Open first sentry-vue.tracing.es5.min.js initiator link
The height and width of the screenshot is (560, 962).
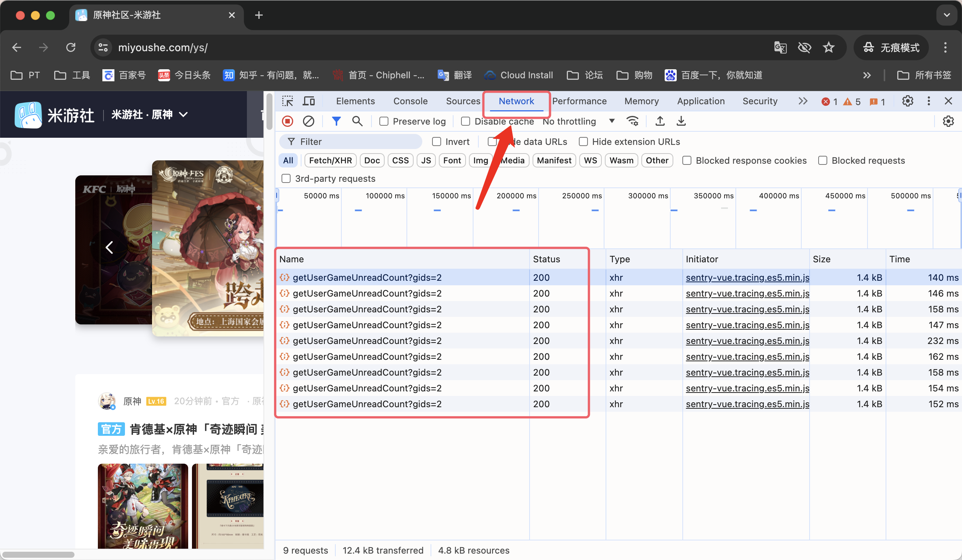[x=747, y=277]
